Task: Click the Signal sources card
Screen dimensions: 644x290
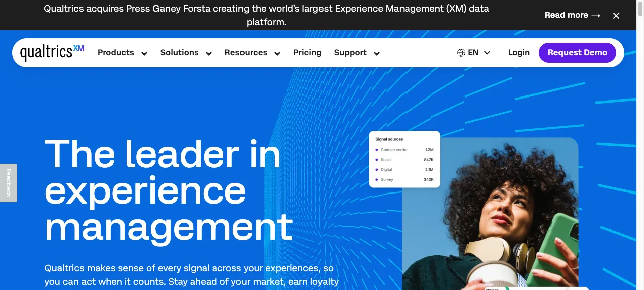Action: click(x=405, y=159)
